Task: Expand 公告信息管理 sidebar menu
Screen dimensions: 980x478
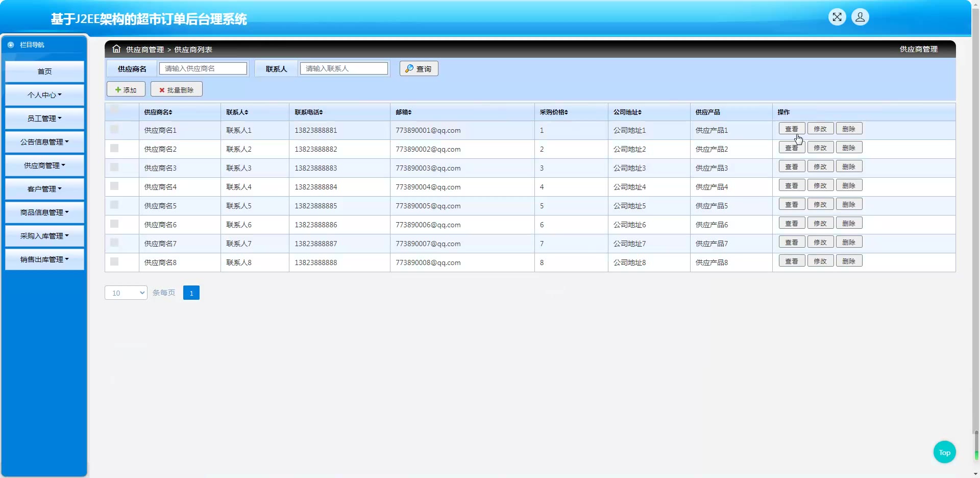Action: tap(44, 142)
